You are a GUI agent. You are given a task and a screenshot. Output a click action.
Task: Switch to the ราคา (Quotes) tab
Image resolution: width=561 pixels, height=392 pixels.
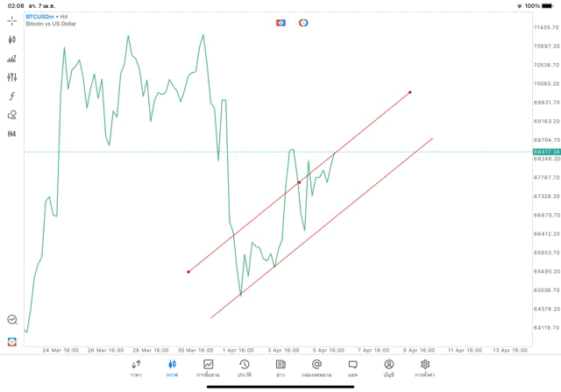(136, 367)
